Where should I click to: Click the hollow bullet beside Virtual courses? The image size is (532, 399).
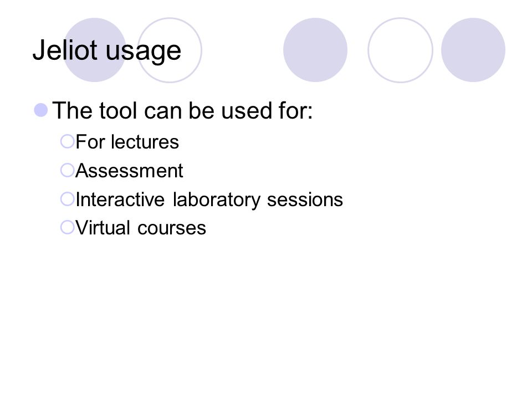pos(67,227)
